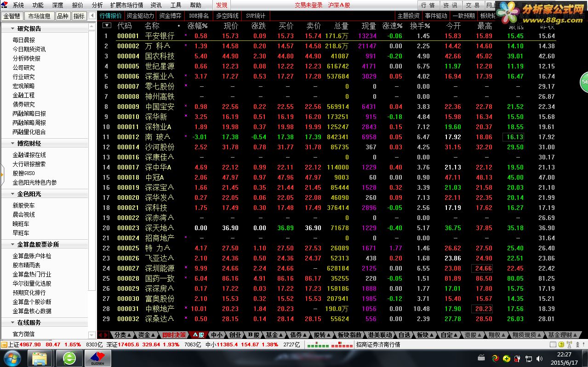The height and width of the screenshot is (367, 588).
Task: Sort by the 涨幅% column header
Action: 198,26
